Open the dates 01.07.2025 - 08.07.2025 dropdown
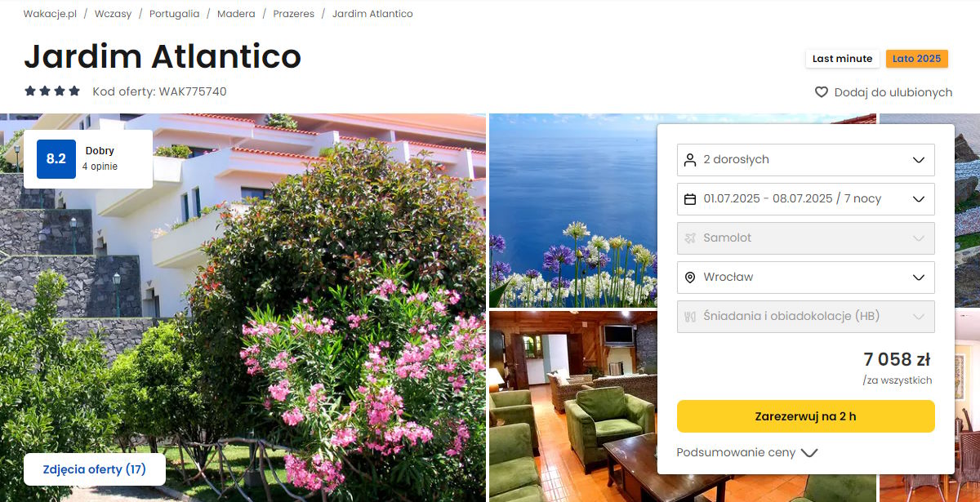Image resolution: width=980 pixels, height=502 pixels. pyautogui.click(x=806, y=198)
